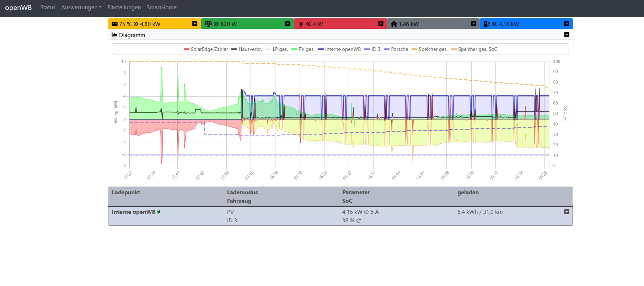This screenshot has height=286, width=644.
Task: Click the Interne openWB charge point name
Action: (x=134, y=212)
